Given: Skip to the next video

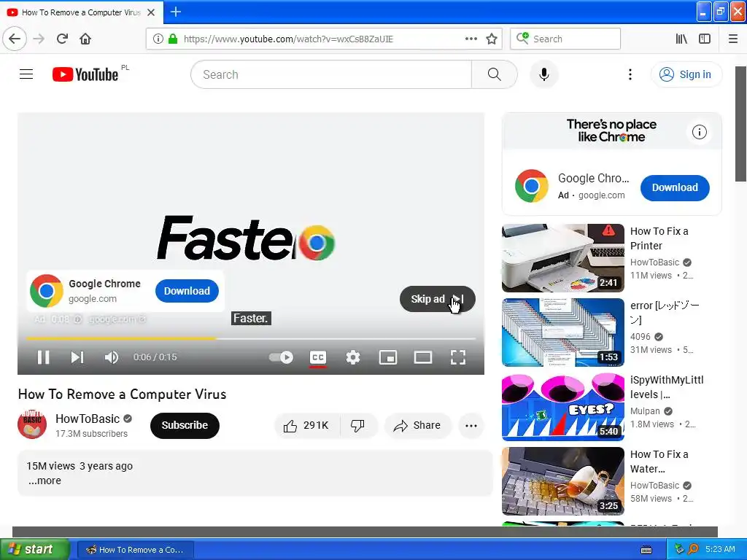Looking at the screenshot, I should (77, 357).
